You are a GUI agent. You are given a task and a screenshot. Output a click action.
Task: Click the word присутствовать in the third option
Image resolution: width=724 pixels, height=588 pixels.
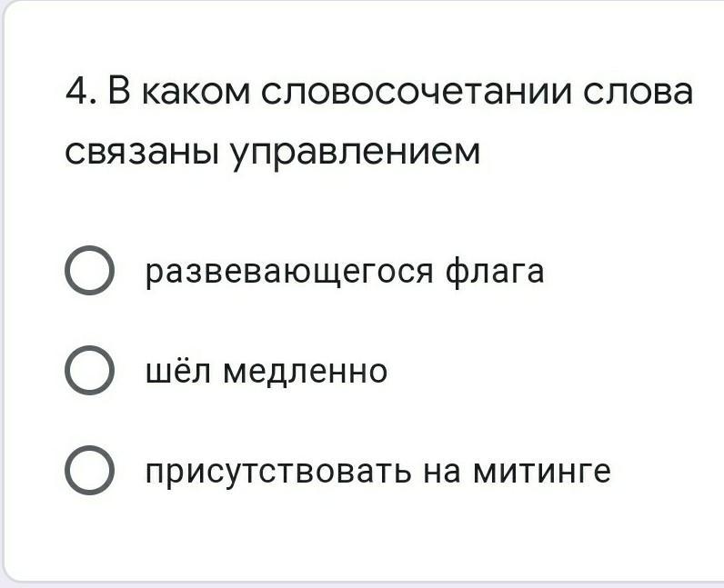(278, 472)
